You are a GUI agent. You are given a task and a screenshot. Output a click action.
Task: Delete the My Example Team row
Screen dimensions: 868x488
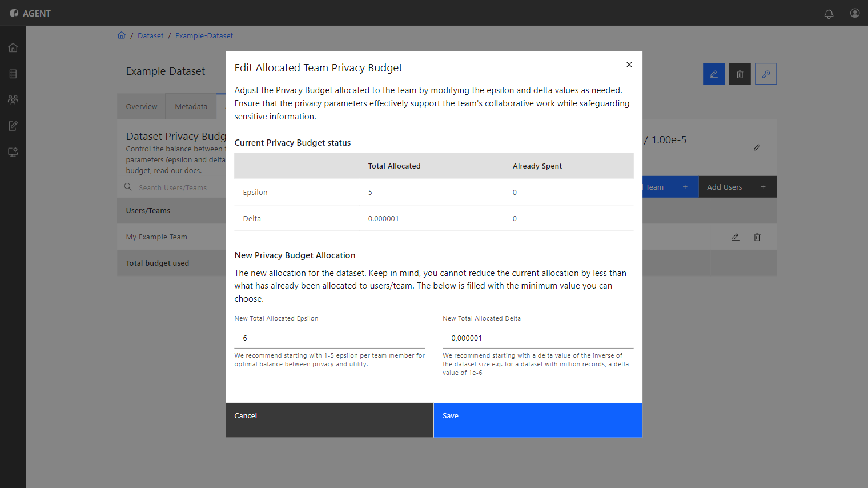pos(757,237)
